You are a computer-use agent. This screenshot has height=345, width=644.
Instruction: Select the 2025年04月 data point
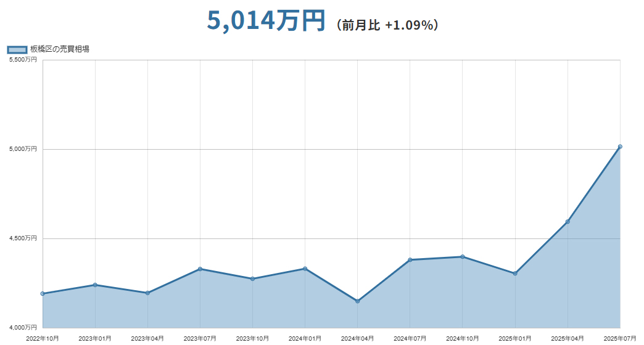point(568,222)
